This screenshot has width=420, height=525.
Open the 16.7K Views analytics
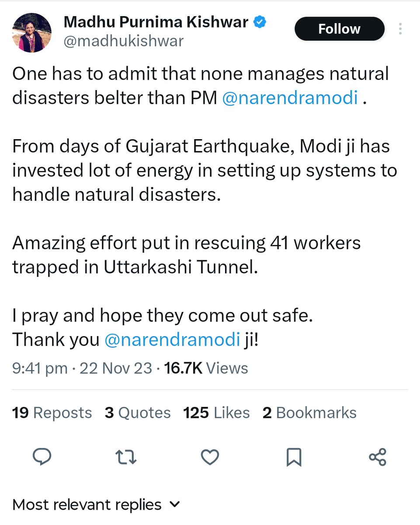click(206, 368)
